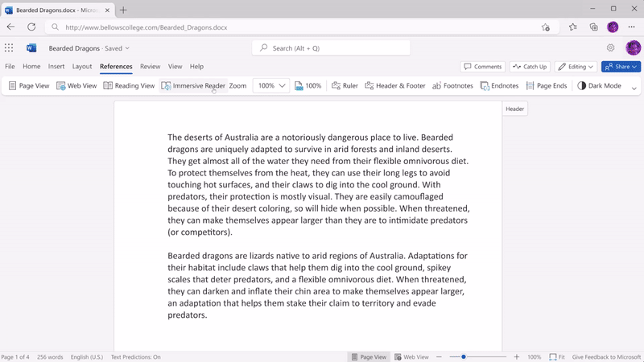Open the Settings gear icon

coord(611,48)
